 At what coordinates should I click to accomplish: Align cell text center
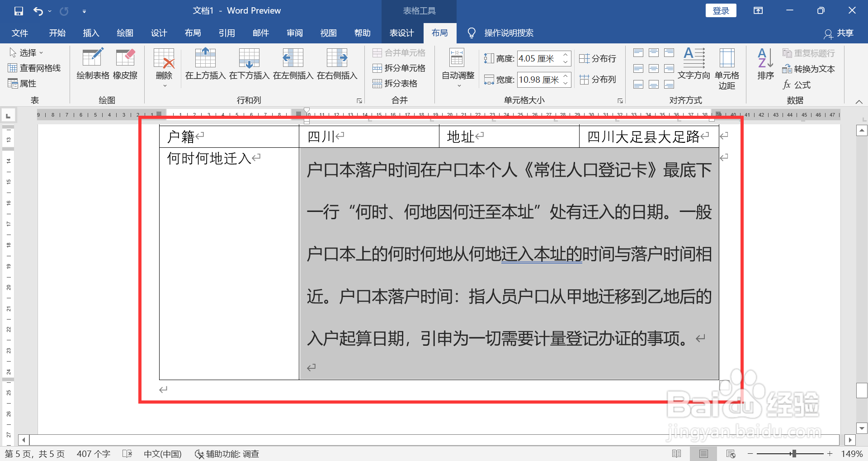click(654, 69)
